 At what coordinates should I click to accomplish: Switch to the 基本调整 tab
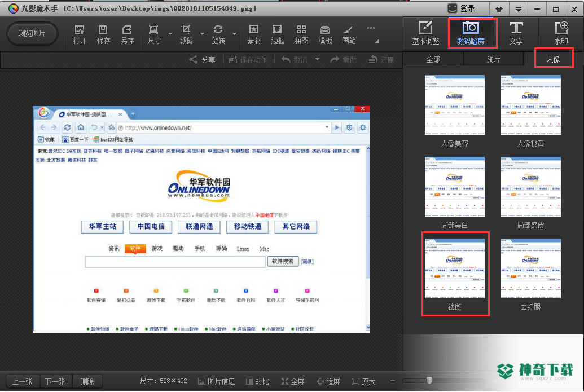(x=425, y=33)
